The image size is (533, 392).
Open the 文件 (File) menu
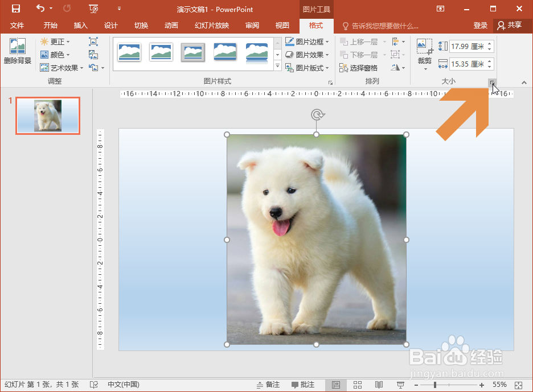tap(18, 26)
